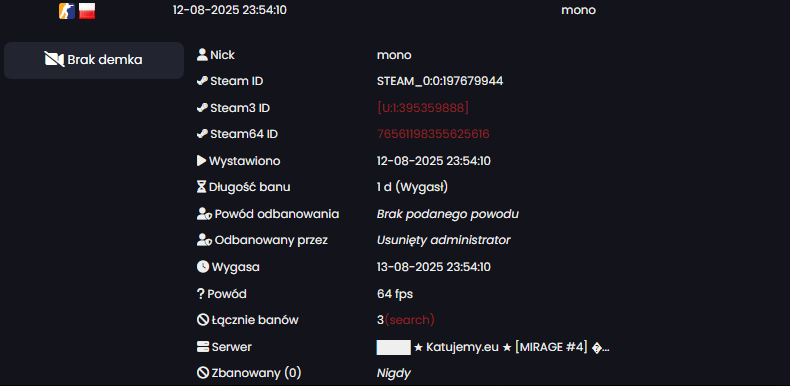
Task: Click the user icon beside Nick
Action: click(202, 54)
